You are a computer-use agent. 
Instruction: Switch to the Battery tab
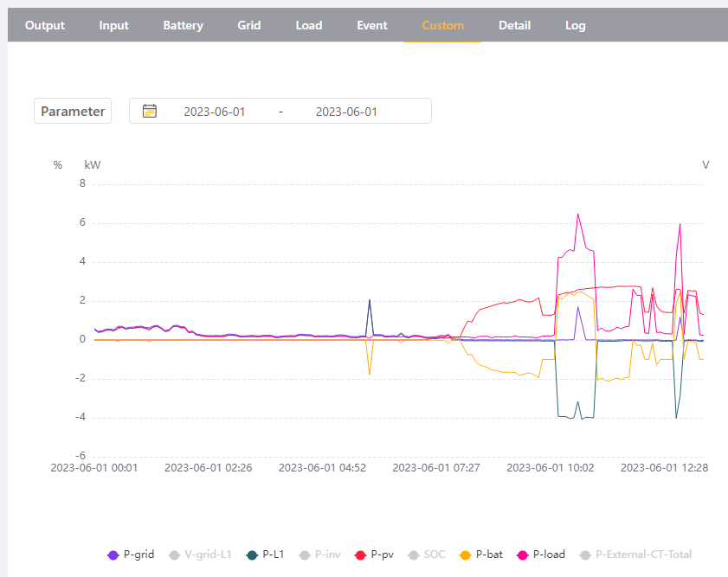click(x=183, y=25)
